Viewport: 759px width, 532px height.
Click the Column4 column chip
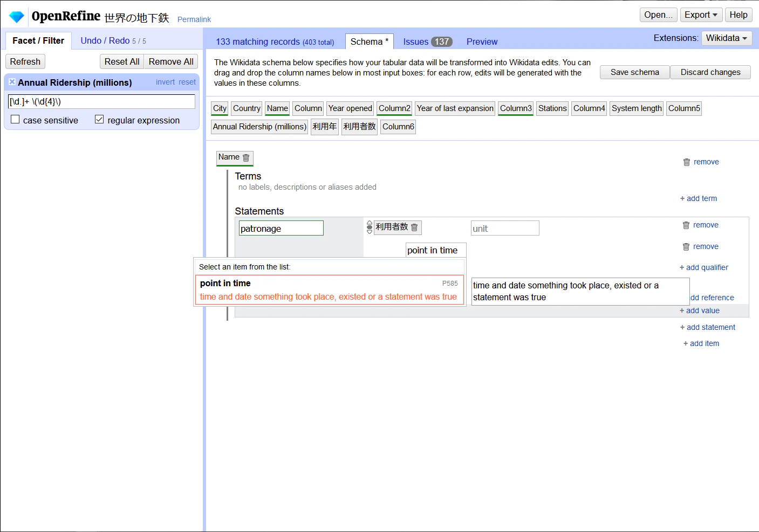pos(589,108)
